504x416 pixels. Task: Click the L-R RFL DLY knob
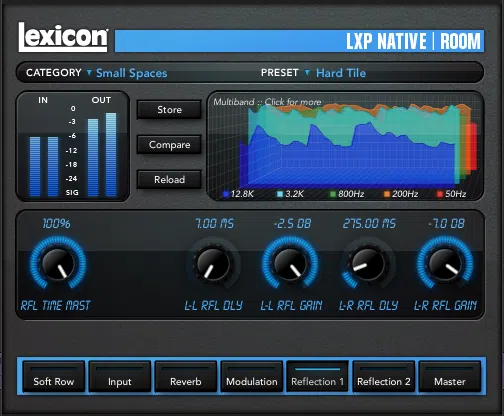click(x=368, y=264)
